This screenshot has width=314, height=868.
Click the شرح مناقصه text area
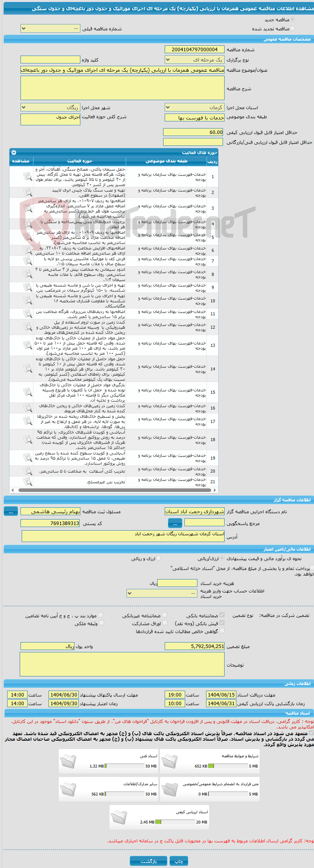(x=122, y=88)
